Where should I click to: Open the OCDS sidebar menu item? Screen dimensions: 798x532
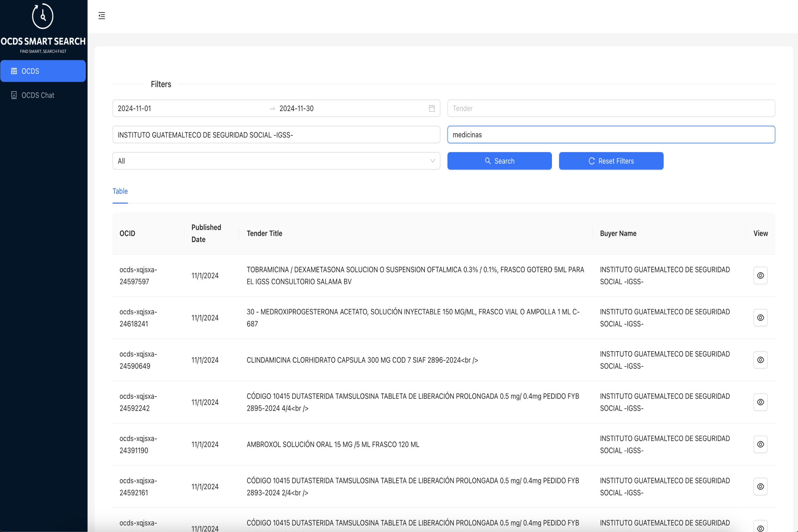click(x=43, y=71)
